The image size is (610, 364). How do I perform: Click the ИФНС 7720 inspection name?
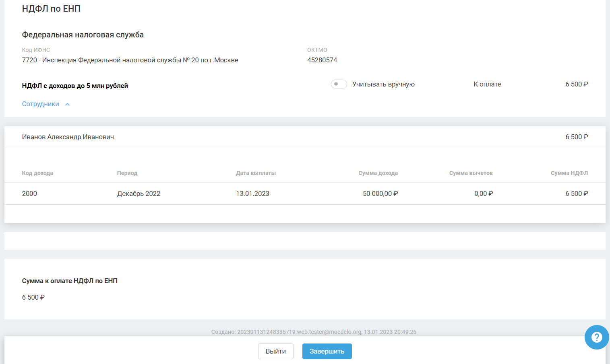(130, 60)
